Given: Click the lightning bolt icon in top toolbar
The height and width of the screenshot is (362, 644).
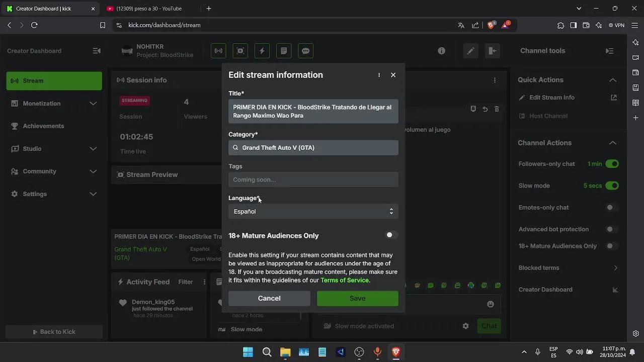Looking at the screenshot, I should pos(262,51).
